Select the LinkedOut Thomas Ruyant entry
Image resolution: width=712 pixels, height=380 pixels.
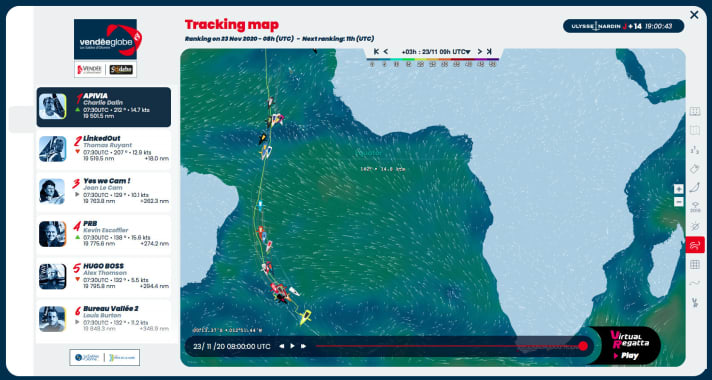tap(104, 149)
